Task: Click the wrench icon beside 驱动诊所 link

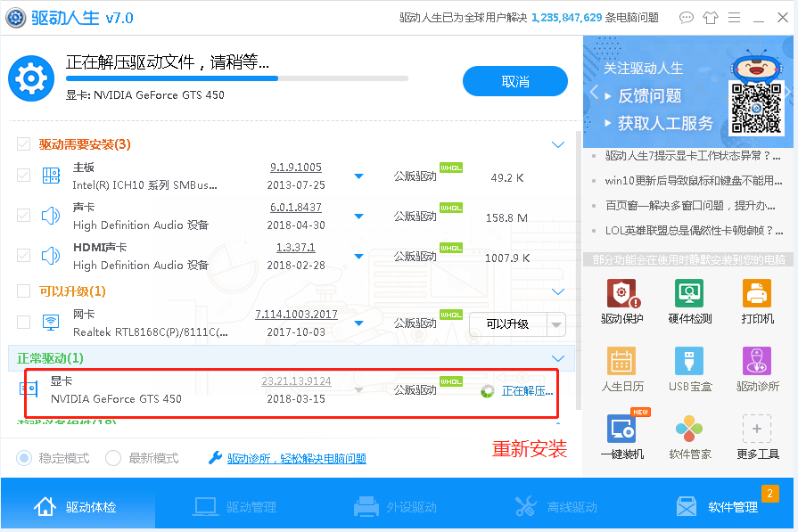Action: tap(215, 458)
